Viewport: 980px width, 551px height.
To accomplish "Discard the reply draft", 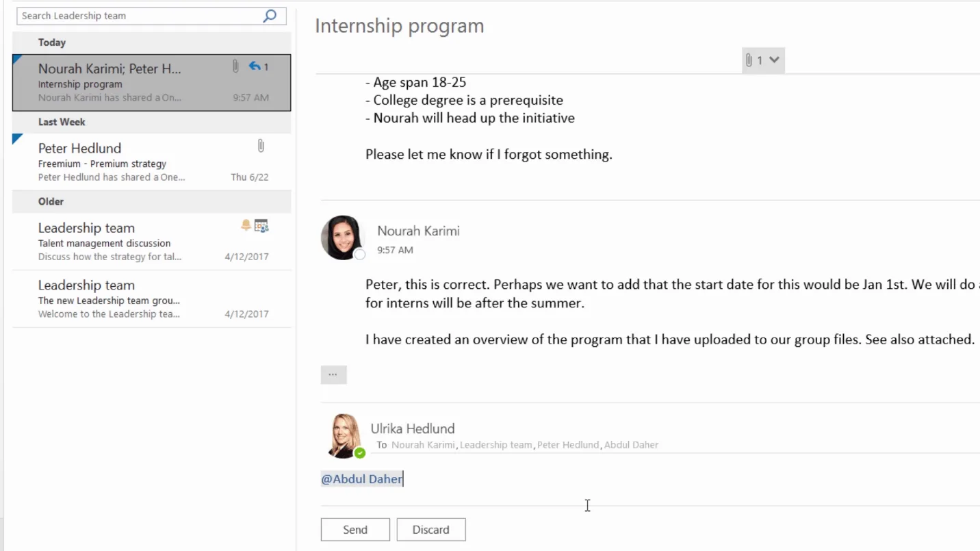I will tap(431, 530).
